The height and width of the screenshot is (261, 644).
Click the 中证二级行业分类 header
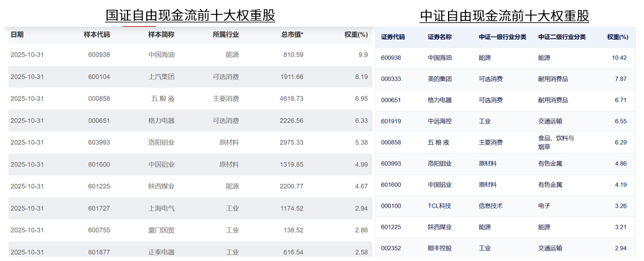point(562,37)
